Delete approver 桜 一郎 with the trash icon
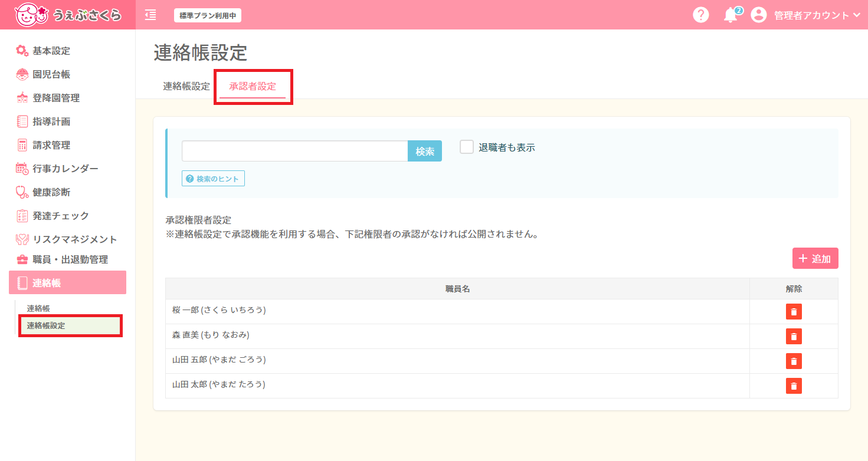Image resolution: width=868 pixels, height=461 pixels. [x=794, y=312]
